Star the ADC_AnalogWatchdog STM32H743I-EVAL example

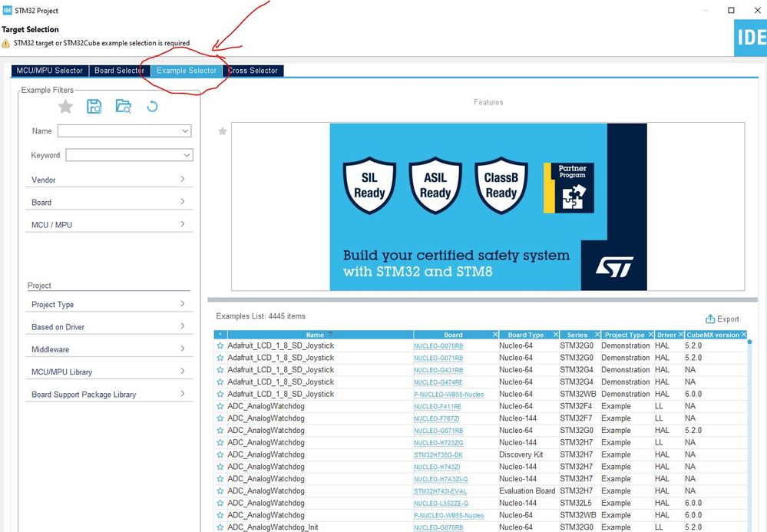[x=220, y=491]
